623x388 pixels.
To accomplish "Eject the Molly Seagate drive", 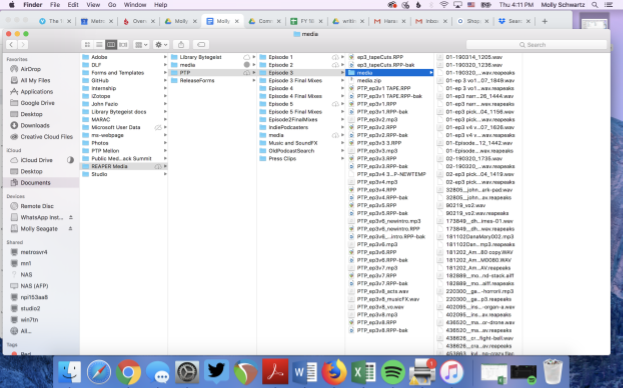I will 71,229.
